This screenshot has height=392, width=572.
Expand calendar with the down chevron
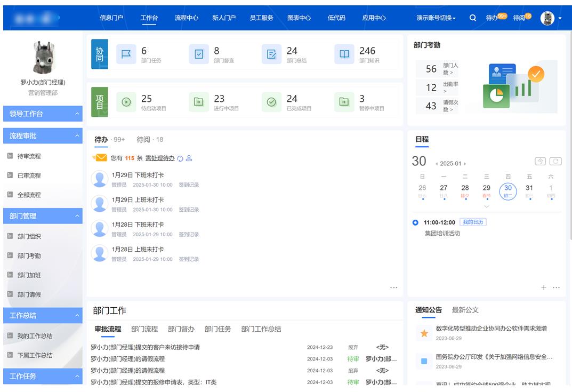point(486,206)
